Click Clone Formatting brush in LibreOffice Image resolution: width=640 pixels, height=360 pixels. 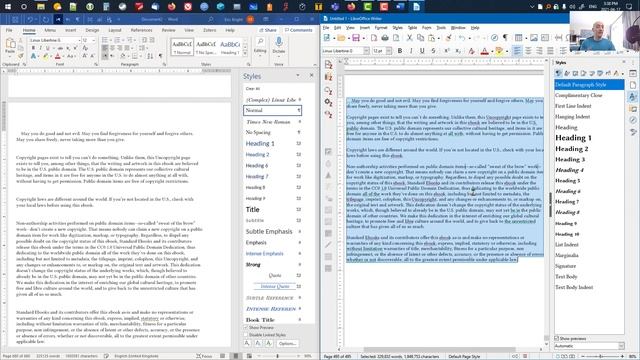[448, 38]
